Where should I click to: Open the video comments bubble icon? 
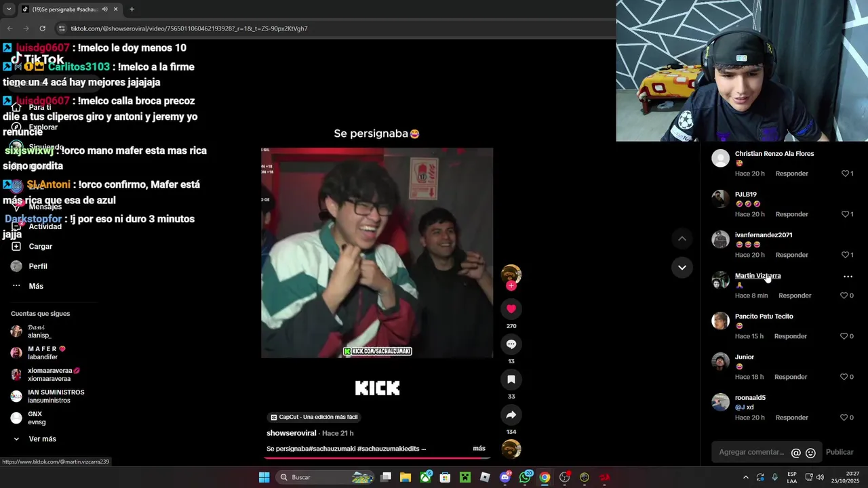click(x=511, y=344)
